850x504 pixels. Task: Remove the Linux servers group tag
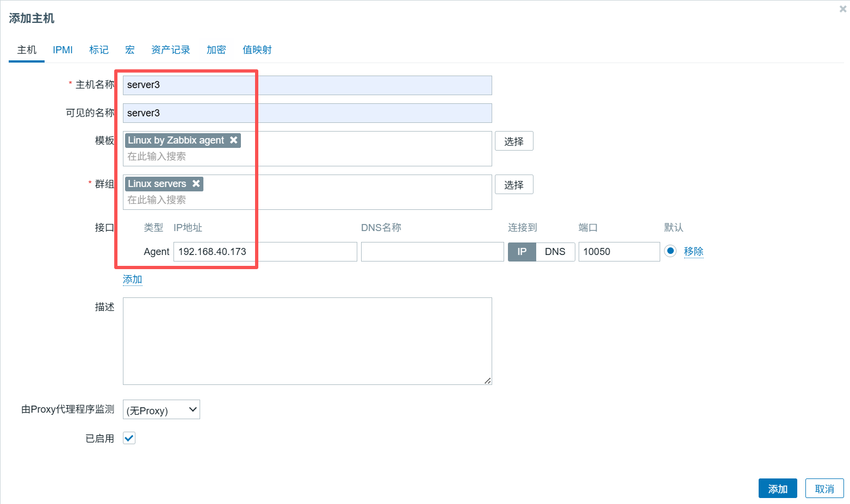point(196,184)
